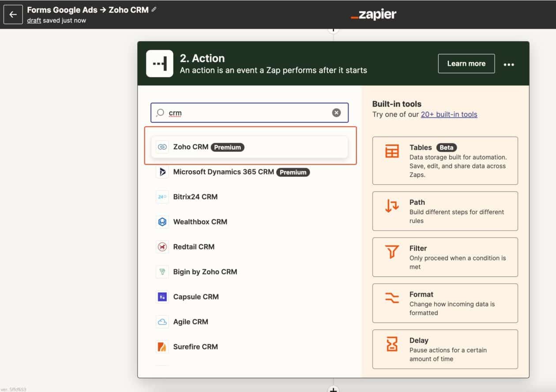This screenshot has width=556, height=392.
Task: Open the three-dot action menu
Action: click(x=509, y=64)
